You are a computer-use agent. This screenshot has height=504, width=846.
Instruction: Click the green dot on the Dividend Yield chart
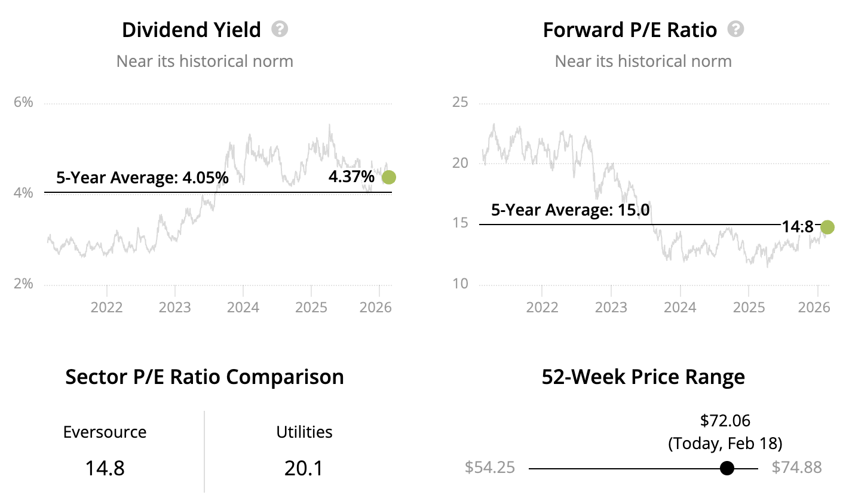[x=389, y=177]
